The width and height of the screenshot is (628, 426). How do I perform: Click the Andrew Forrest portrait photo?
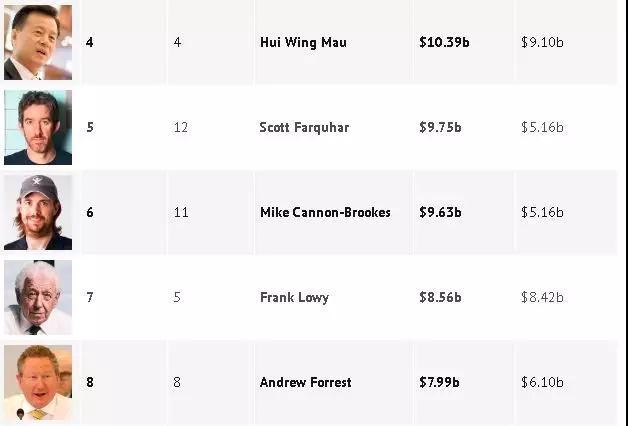coord(38,382)
